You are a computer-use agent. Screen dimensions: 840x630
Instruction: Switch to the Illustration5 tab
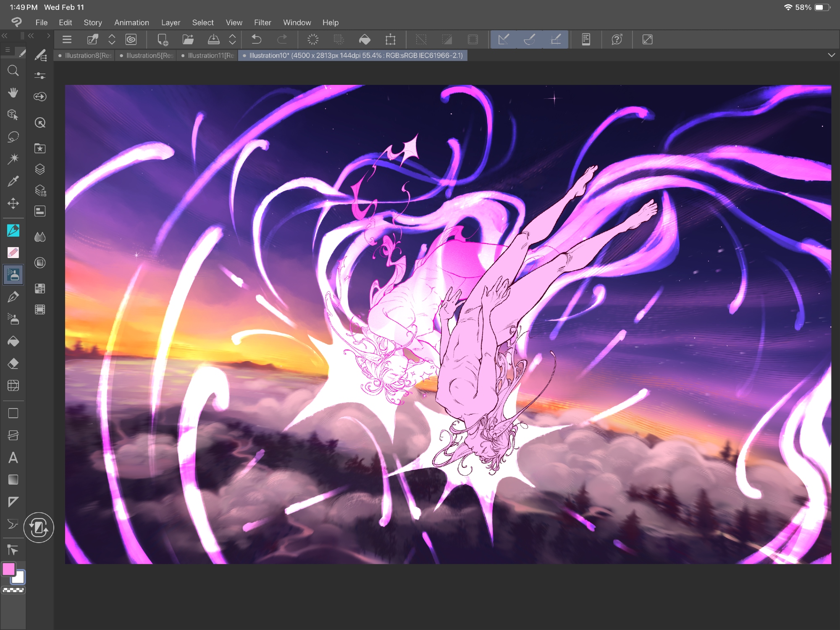coord(146,55)
